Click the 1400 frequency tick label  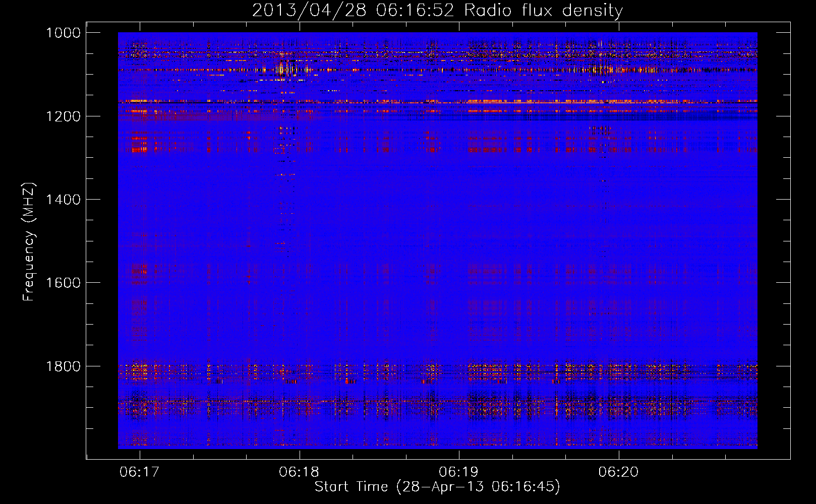63,200
